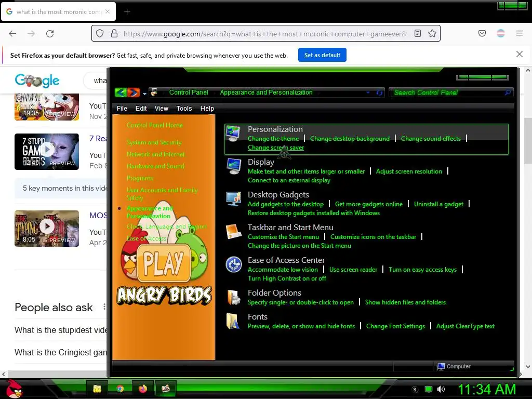Image resolution: width=532 pixels, height=399 pixels.
Task: Dismiss the default browser notification bar
Action: point(520,54)
